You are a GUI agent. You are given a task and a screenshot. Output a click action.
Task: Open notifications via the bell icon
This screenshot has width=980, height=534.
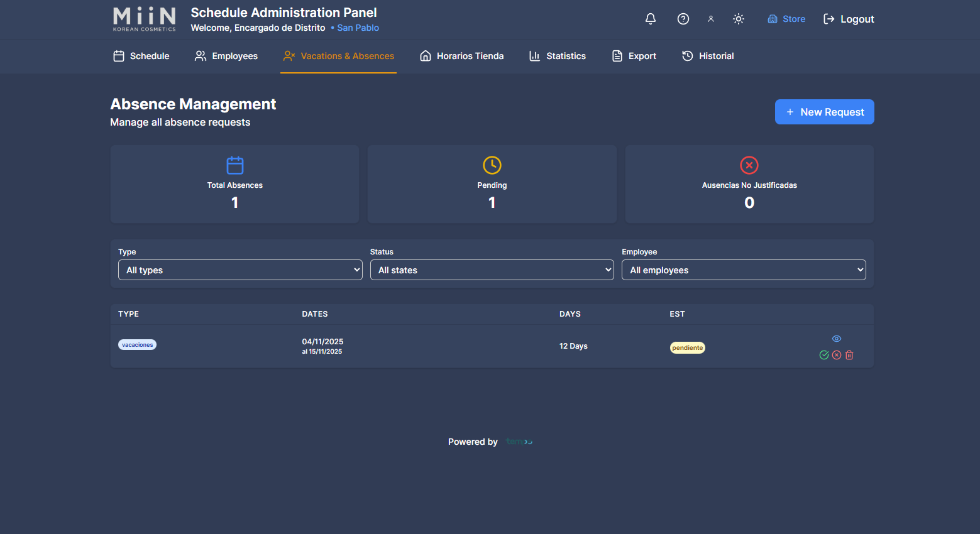coord(650,19)
